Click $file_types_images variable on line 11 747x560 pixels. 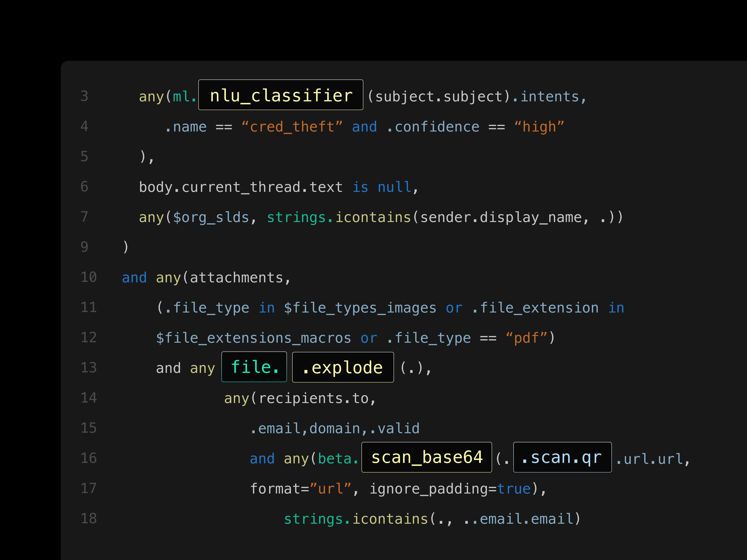(x=360, y=308)
